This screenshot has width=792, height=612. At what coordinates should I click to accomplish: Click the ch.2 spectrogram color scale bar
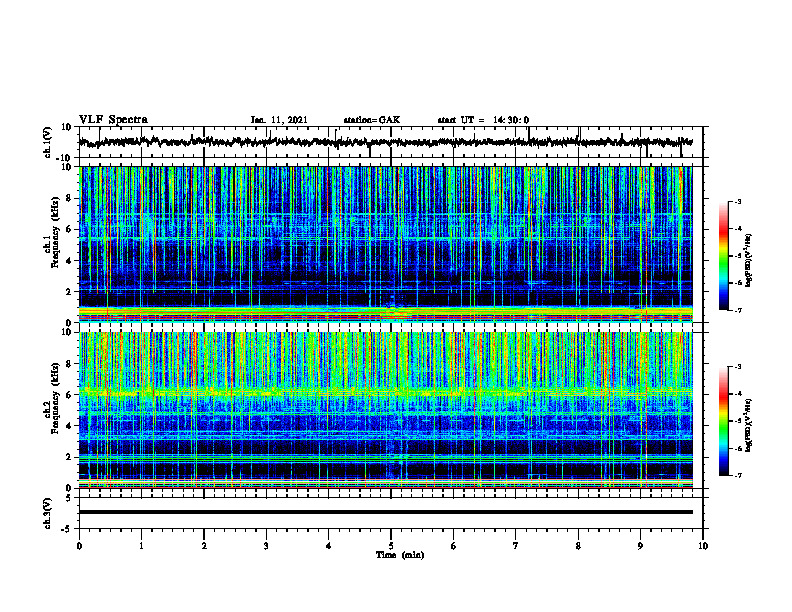click(724, 421)
